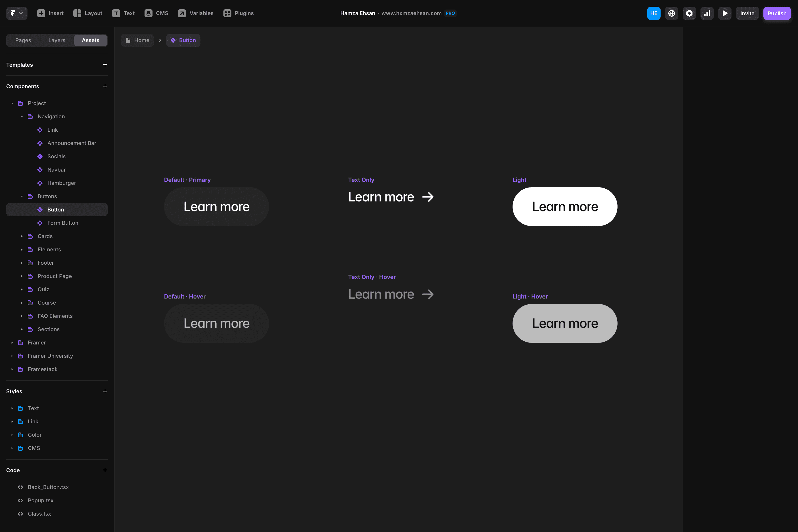This screenshot has height=532, width=798.
Task: Expand the Color styles folder
Action: point(12,435)
